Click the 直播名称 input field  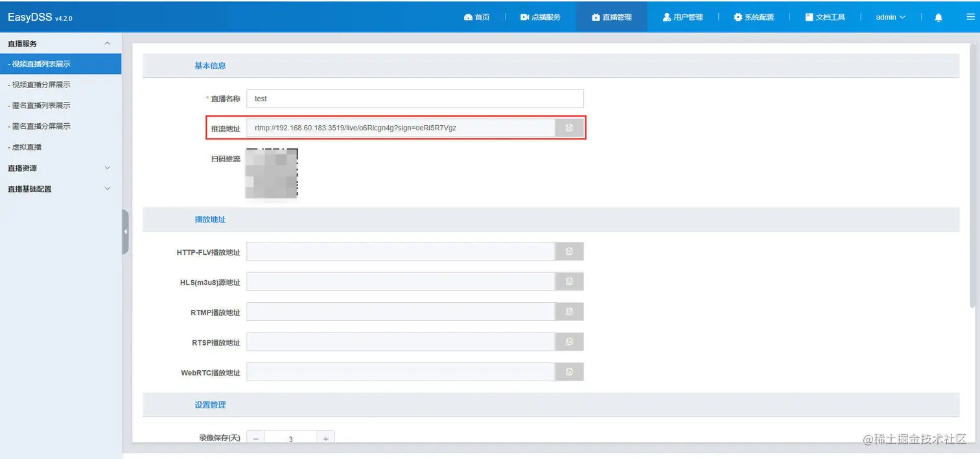click(415, 99)
